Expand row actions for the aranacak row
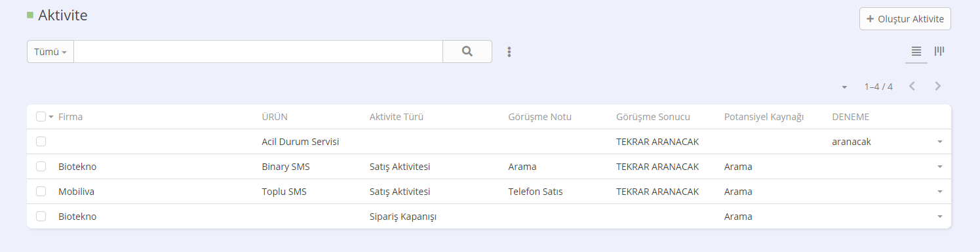This screenshot has height=252, width=980. pyautogui.click(x=939, y=142)
